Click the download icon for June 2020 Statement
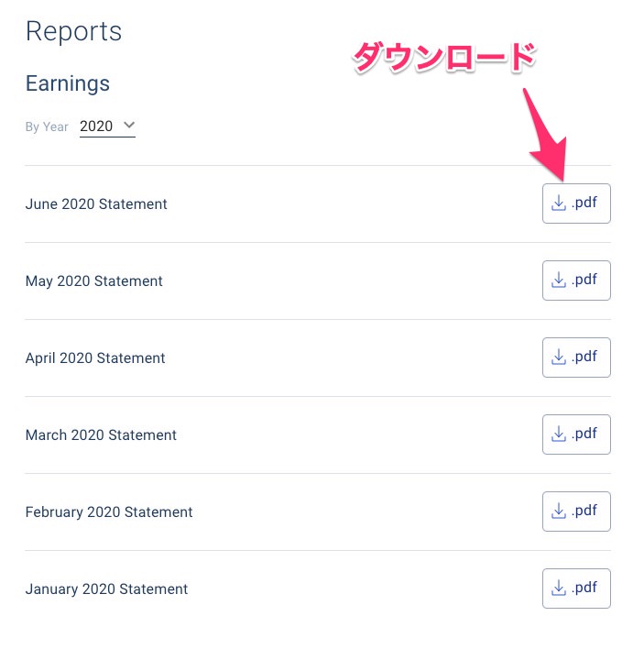This screenshot has width=644, height=649. [559, 203]
